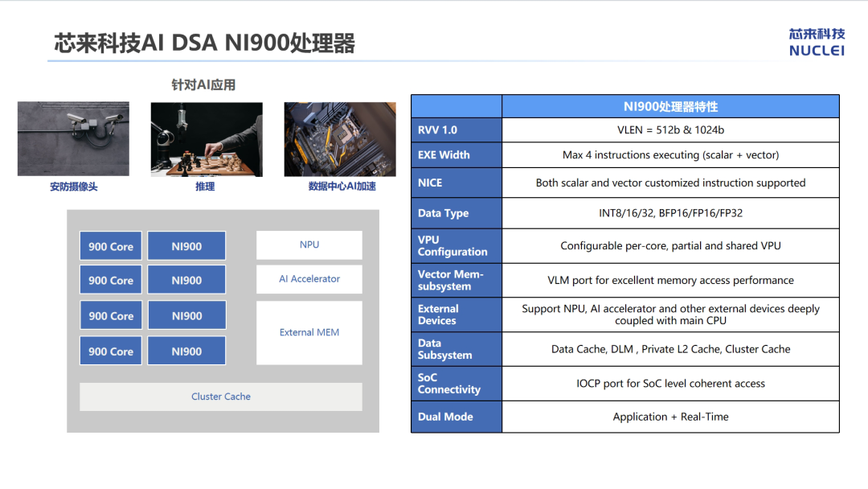Select the "针对AI应用" heading
The width and height of the screenshot is (868, 489).
coord(203,84)
